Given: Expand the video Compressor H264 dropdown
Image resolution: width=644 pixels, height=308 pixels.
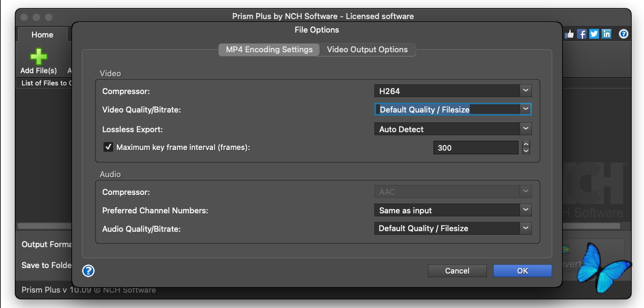Looking at the screenshot, I should pos(453,91).
